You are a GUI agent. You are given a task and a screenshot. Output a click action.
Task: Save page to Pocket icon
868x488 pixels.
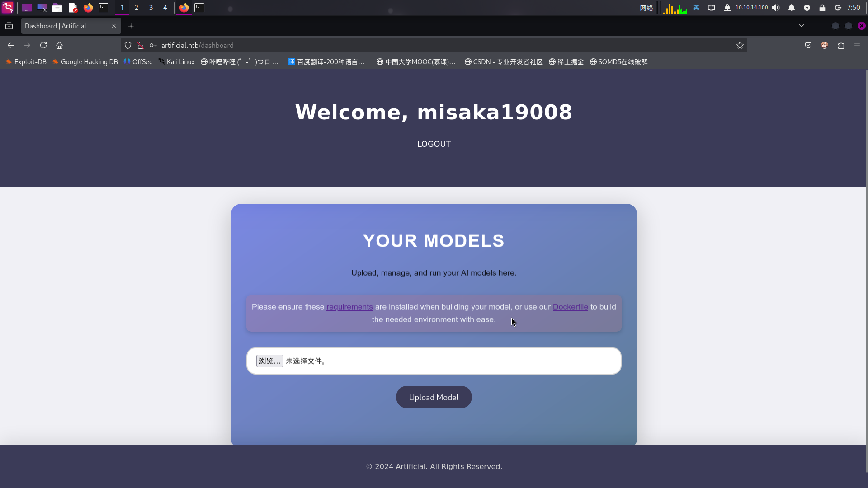coord(808,45)
